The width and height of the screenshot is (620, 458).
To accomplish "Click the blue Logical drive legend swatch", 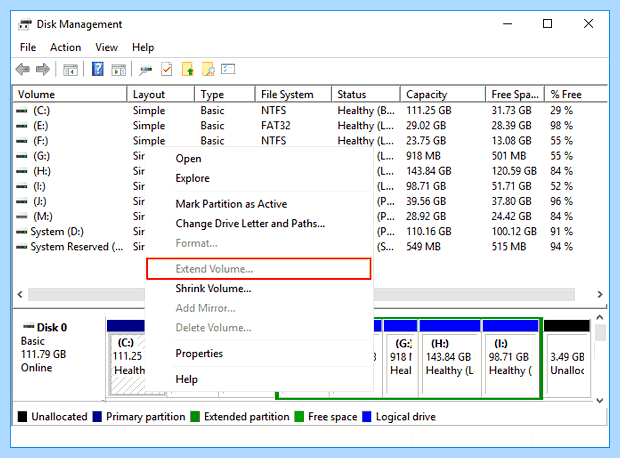I will tap(367, 416).
